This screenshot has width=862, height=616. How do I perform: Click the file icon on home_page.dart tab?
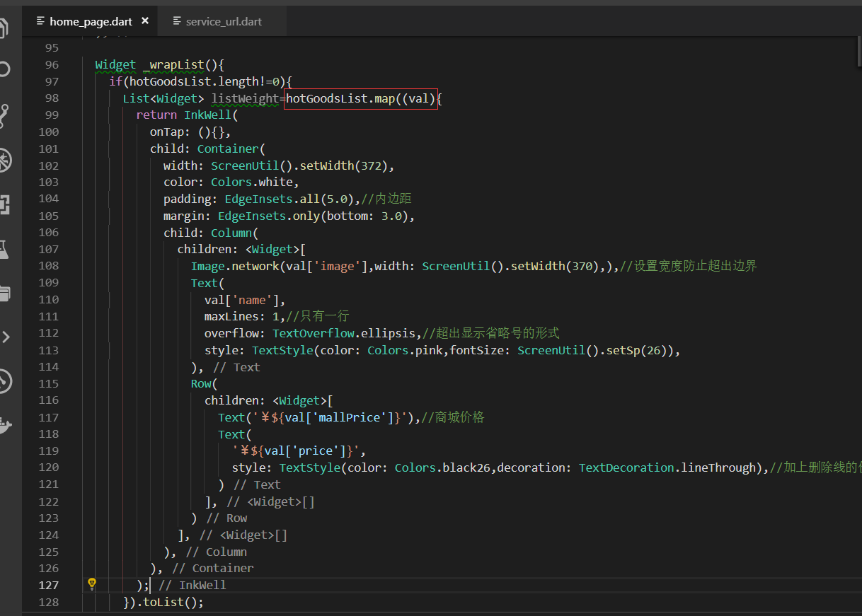(x=40, y=21)
